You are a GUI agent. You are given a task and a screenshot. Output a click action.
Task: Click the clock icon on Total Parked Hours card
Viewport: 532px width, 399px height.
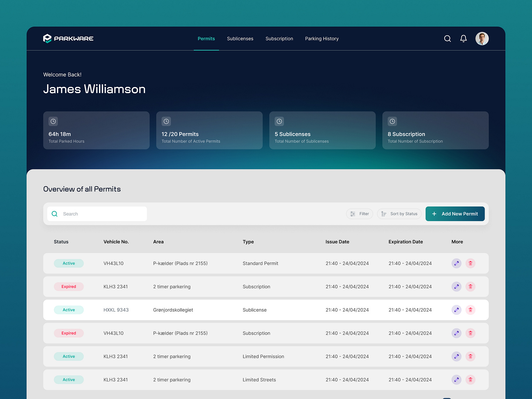[53, 121]
